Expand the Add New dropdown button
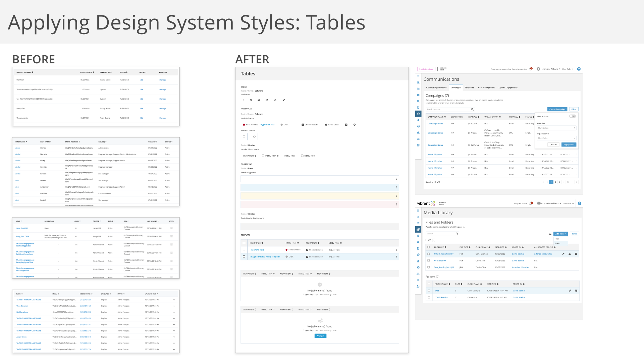Screen dimensions: 644x362 pyautogui.click(x=560, y=234)
